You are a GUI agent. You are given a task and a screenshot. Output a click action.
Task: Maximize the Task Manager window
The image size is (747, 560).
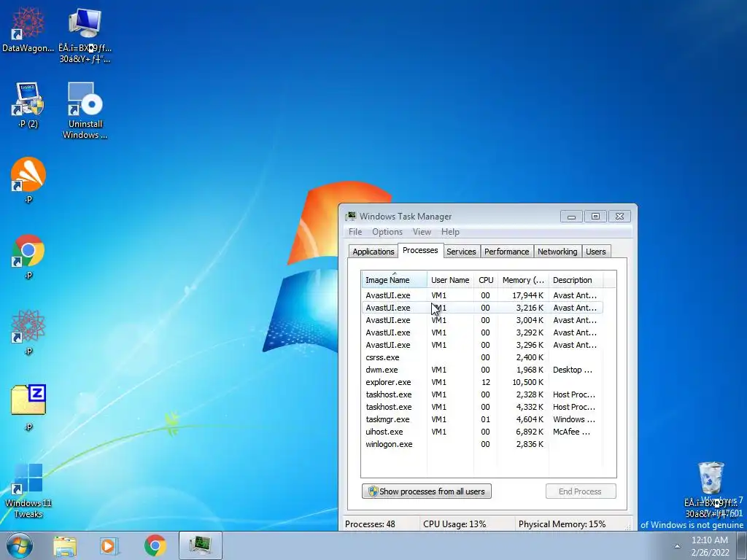(595, 216)
